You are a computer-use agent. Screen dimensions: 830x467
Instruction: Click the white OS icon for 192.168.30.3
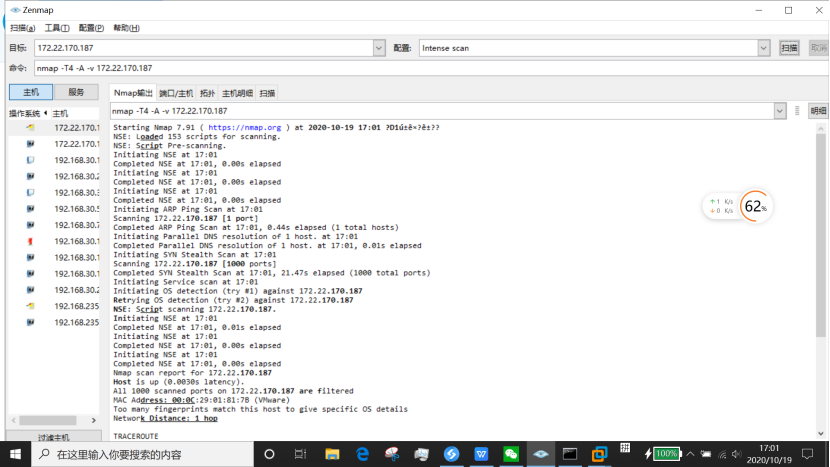[x=30, y=193]
